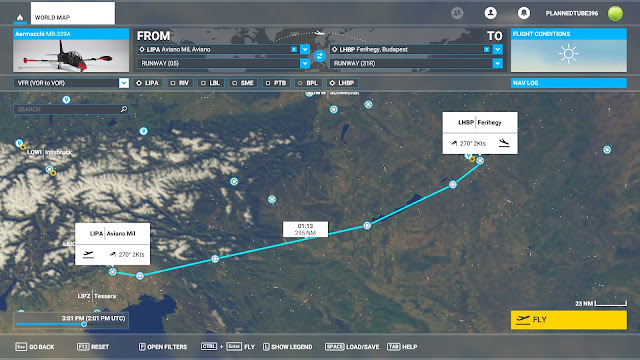Select the SME waypoint chip
Viewport: 640px width, 360px height.
[x=243, y=83]
